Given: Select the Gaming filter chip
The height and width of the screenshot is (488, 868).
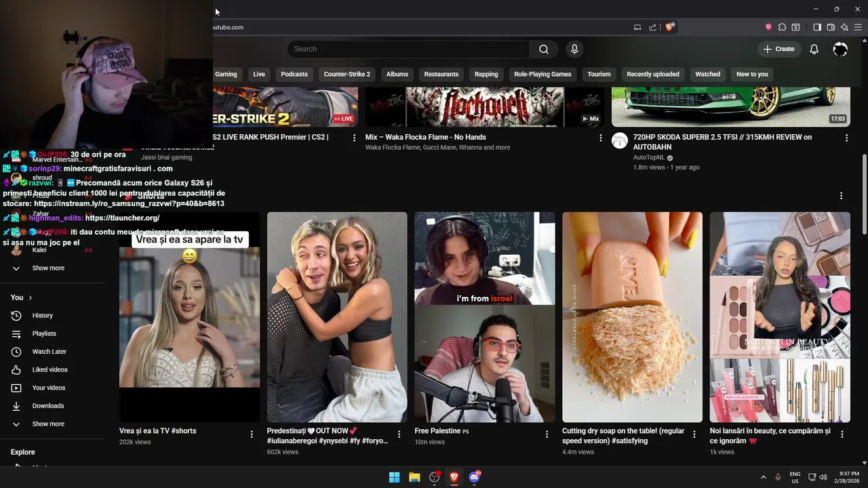Looking at the screenshot, I should point(226,74).
